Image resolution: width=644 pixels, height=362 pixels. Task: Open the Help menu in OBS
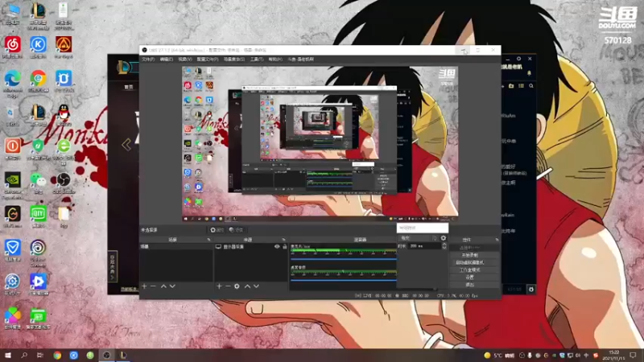click(x=275, y=60)
